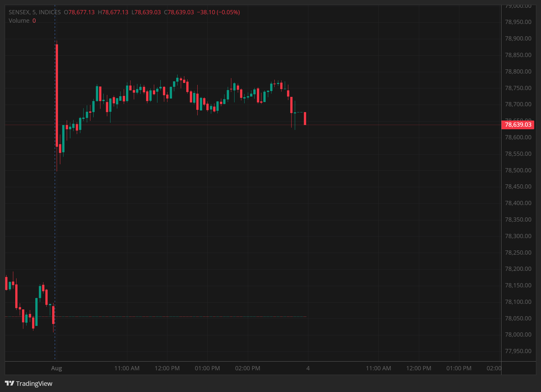541x392 pixels.
Task: Select the open value O78,677.13
Action: pos(79,12)
